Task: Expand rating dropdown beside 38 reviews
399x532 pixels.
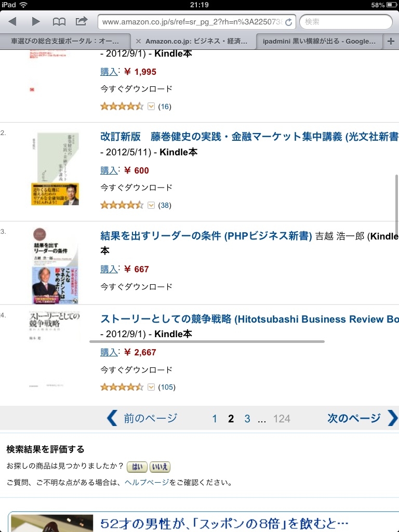Action: point(151,205)
